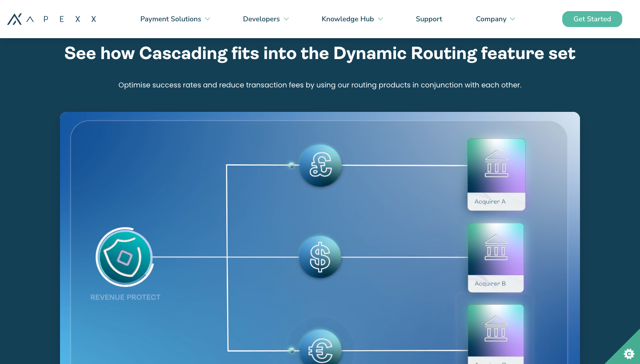This screenshot has height=364, width=640.
Task: Click the APEXX logo
Action: tap(52, 19)
